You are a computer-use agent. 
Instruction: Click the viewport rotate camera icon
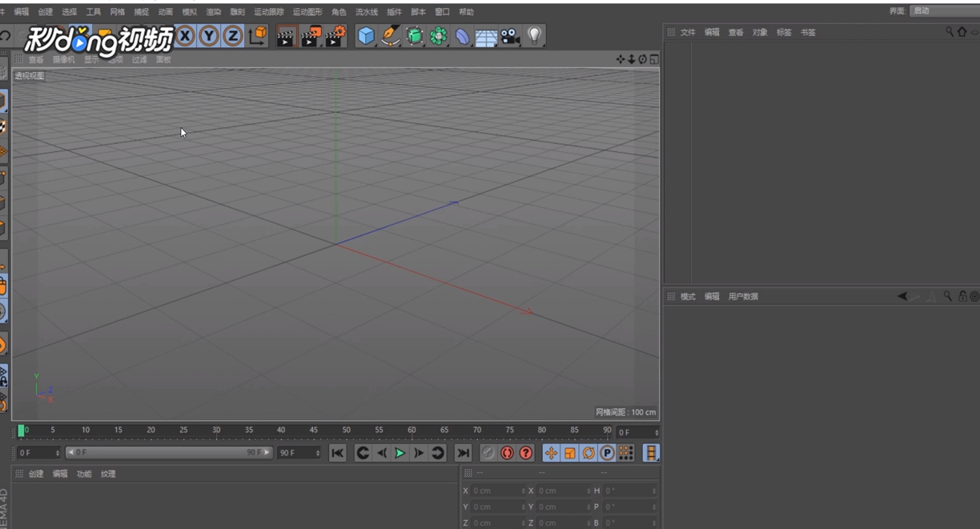tap(642, 59)
